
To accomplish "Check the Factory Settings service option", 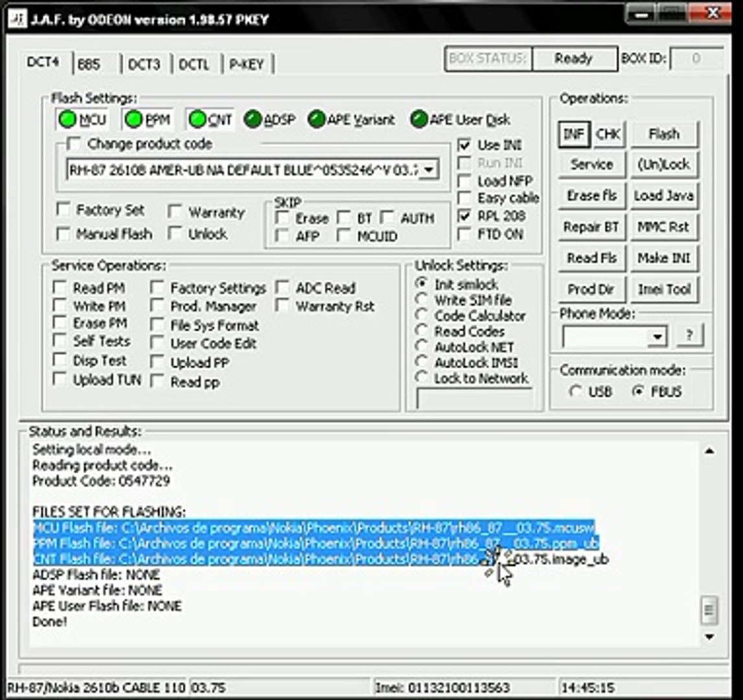I will coord(157,287).
